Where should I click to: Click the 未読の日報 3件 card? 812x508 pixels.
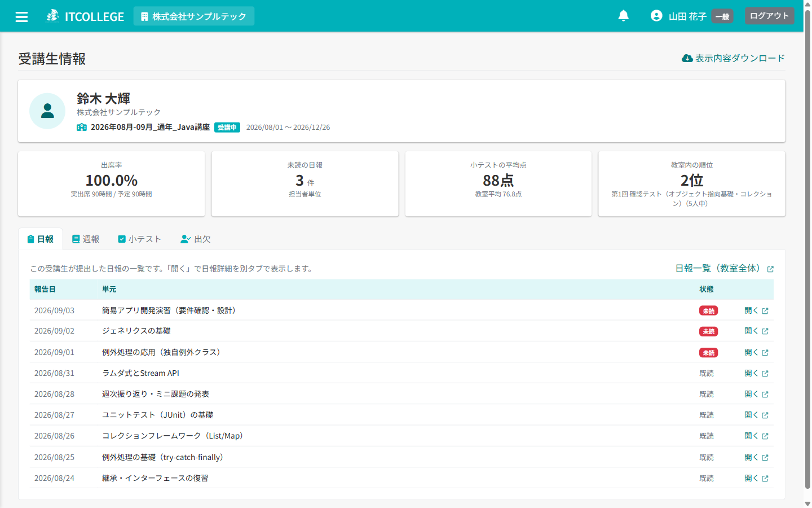point(305,184)
